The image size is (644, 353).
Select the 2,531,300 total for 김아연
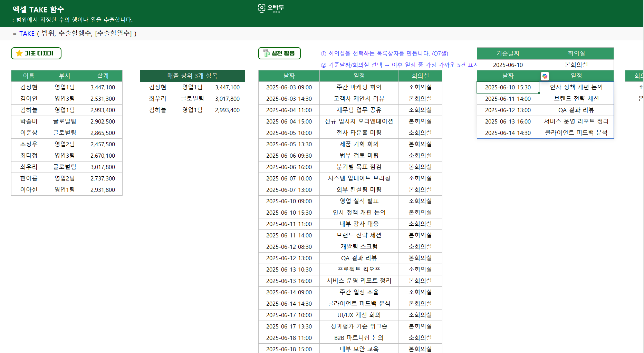(x=103, y=99)
